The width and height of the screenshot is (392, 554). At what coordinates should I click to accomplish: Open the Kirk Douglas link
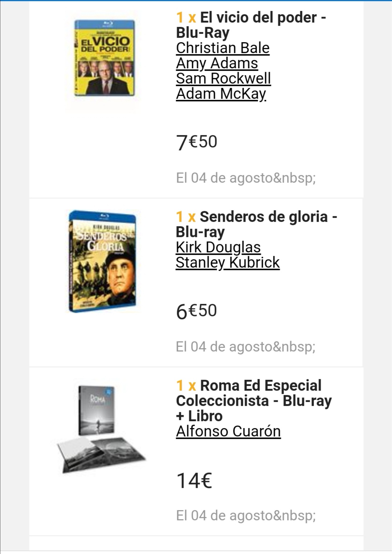[x=218, y=247]
